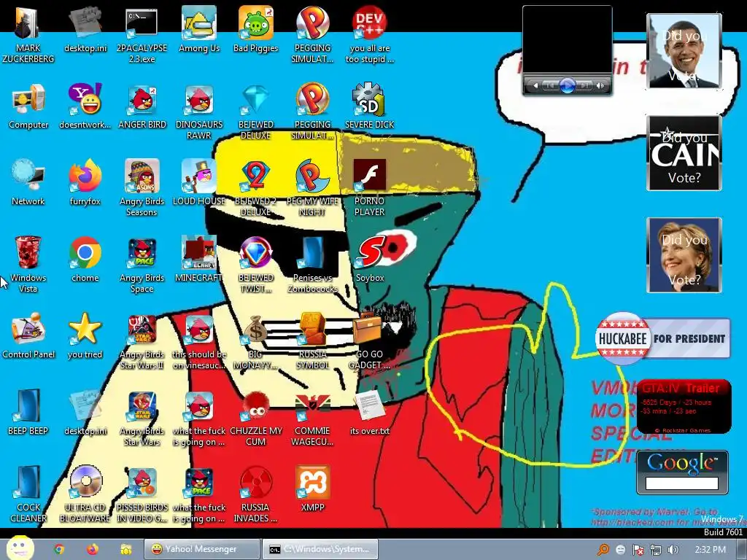This screenshot has height=560, width=747.
Task: Mute the media player gadget speaker
Action: click(600, 86)
